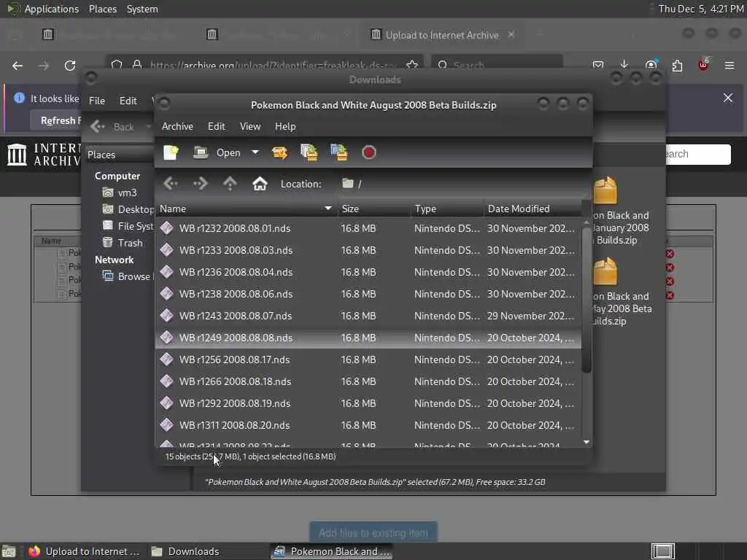Open the Help menu in archive manager
Image resolution: width=747 pixels, height=560 pixels.
tap(285, 127)
